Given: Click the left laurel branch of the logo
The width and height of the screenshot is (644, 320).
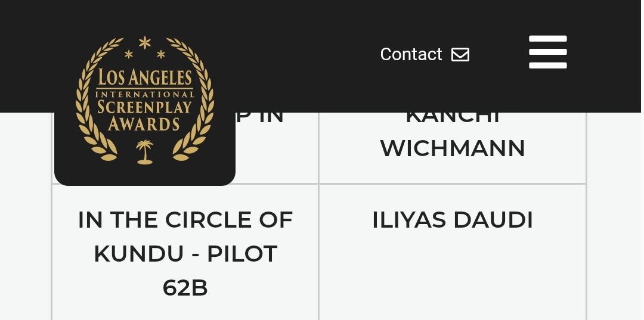Looking at the screenshot, I should [x=95, y=101].
